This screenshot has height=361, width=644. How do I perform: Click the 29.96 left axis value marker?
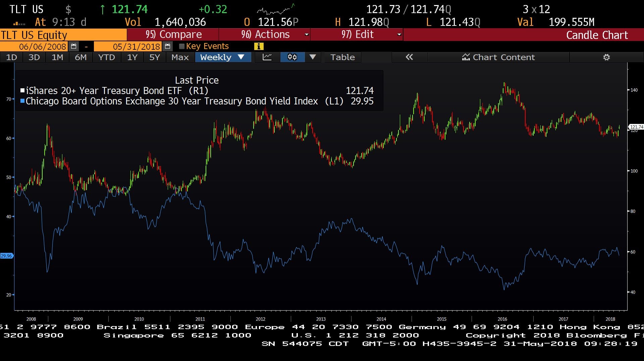[x=6, y=256]
